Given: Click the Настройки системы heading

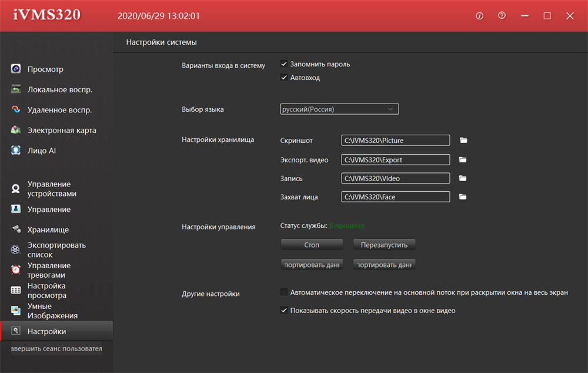Looking at the screenshot, I should point(161,42).
